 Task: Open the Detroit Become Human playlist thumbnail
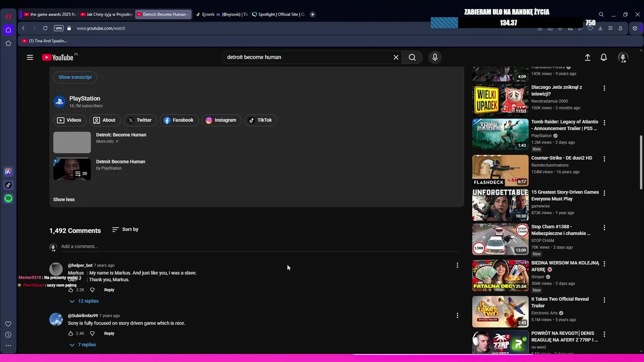(x=72, y=169)
